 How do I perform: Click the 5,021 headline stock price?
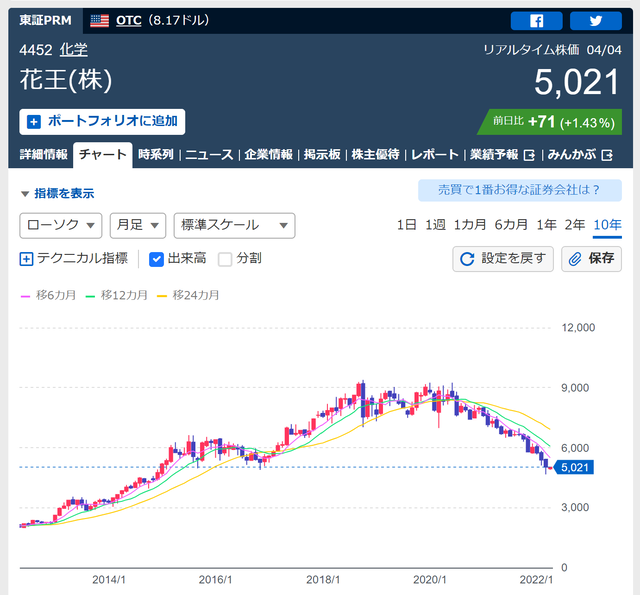pos(577,83)
